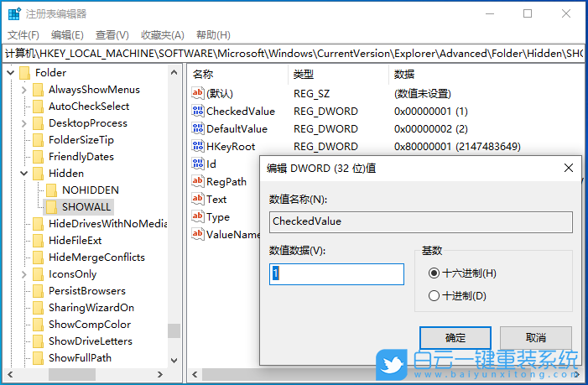Click tree pane scroll up arrow
Viewport: 588px width, 385px height.
[174, 73]
